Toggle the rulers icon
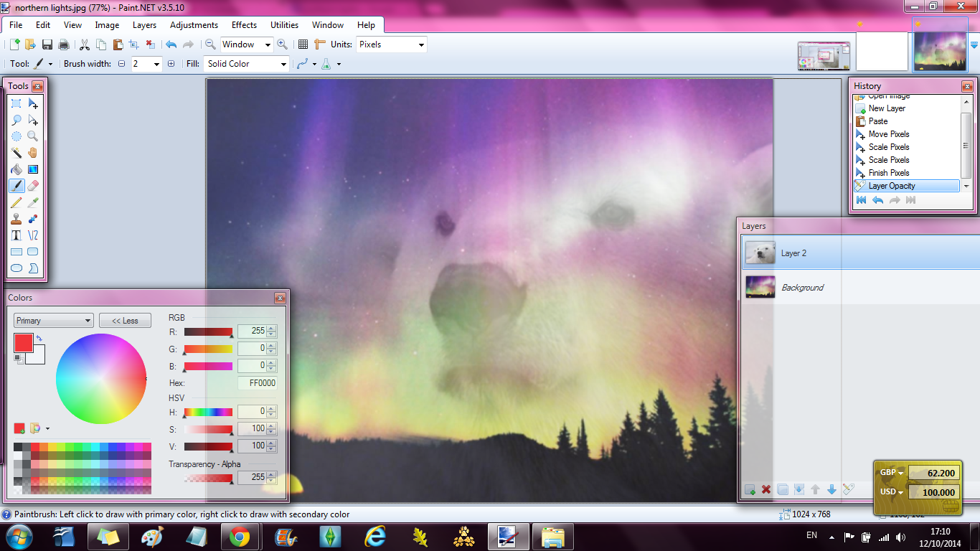The width and height of the screenshot is (980, 551). point(320,44)
